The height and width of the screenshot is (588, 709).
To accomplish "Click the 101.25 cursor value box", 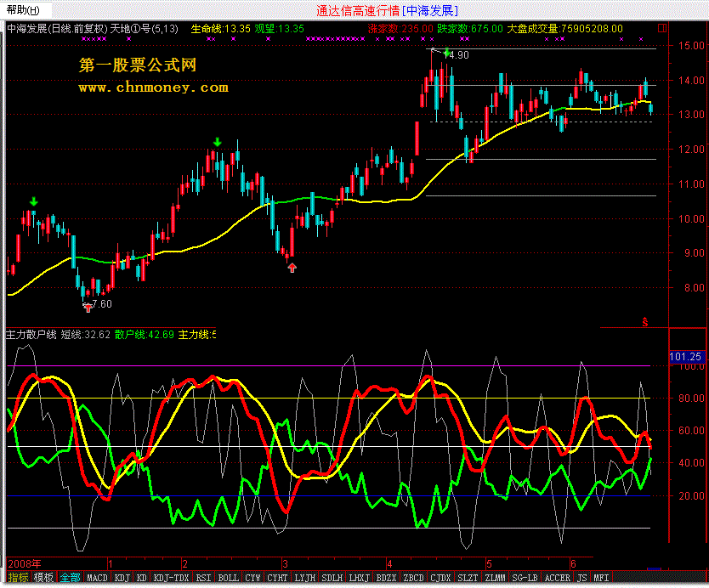I will 685,357.
